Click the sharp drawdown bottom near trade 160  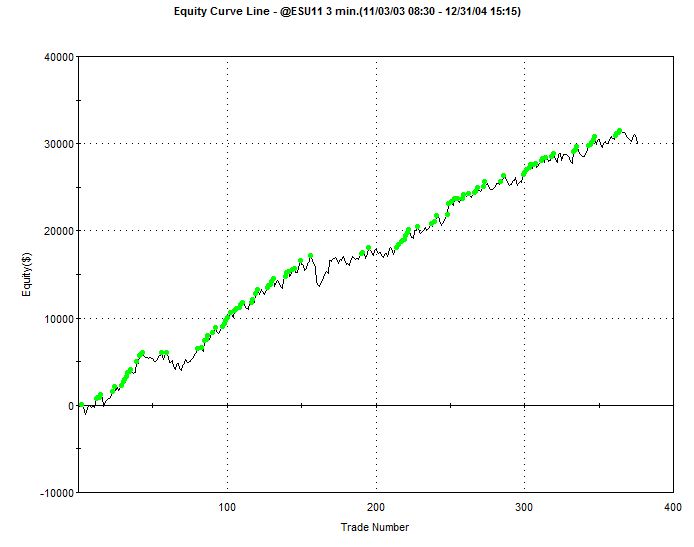point(319,286)
